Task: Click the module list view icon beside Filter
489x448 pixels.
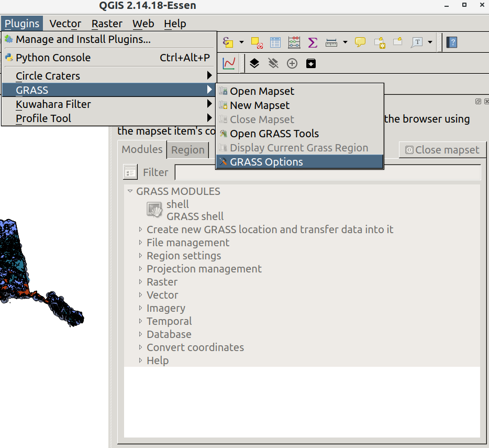Action: tap(130, 172)
